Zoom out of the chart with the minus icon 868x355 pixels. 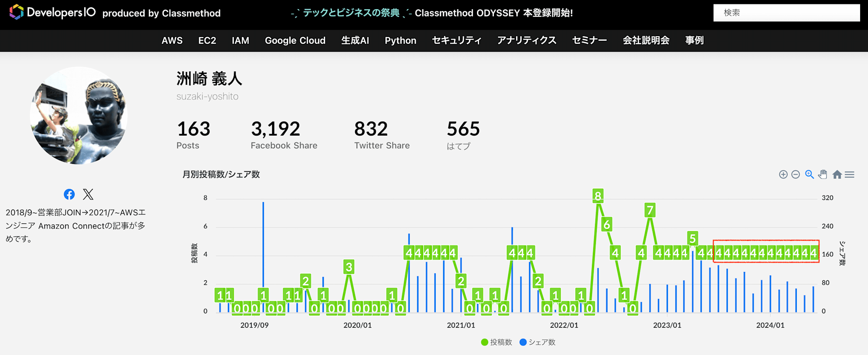tap(796, 175)
